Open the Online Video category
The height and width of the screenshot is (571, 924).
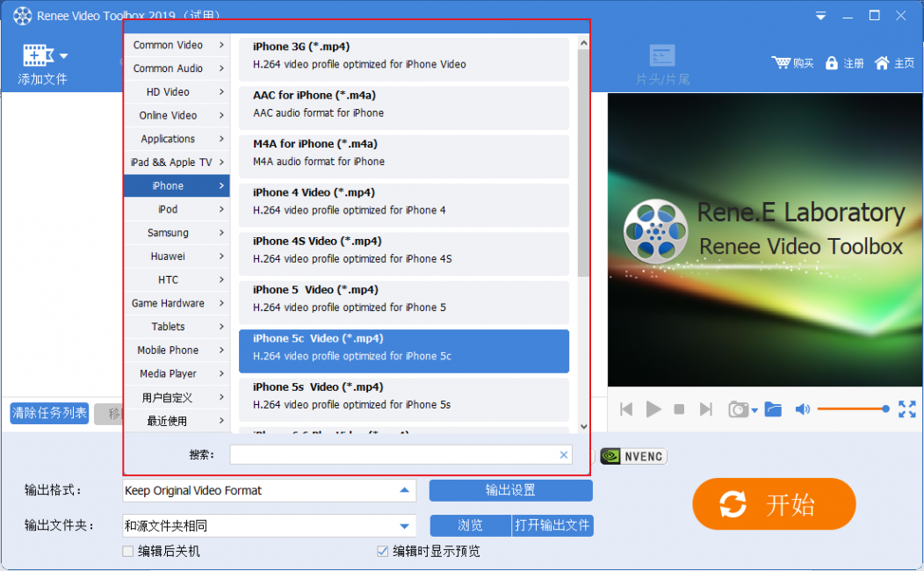(177, 115)
